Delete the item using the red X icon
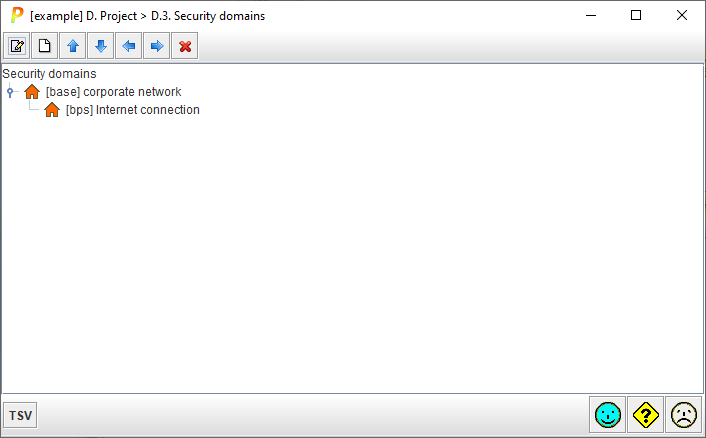The image size is (706, 438). click(185, 46)
